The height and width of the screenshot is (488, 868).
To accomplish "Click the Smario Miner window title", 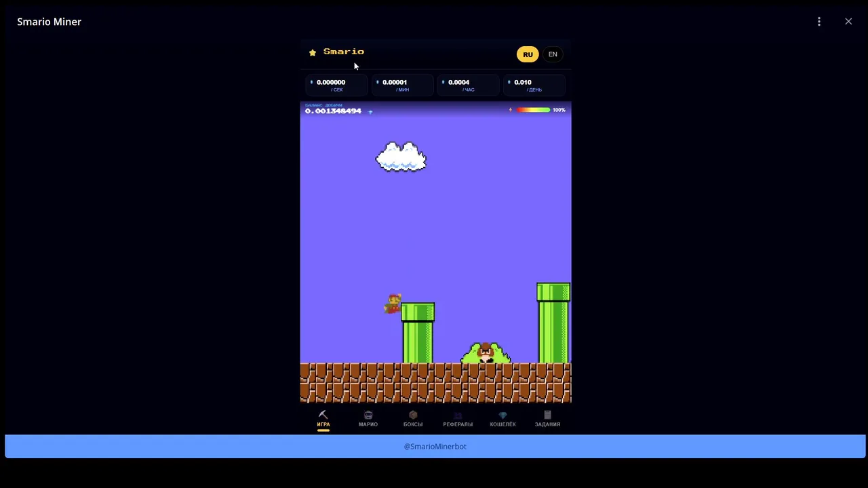I will coord(49,22).
